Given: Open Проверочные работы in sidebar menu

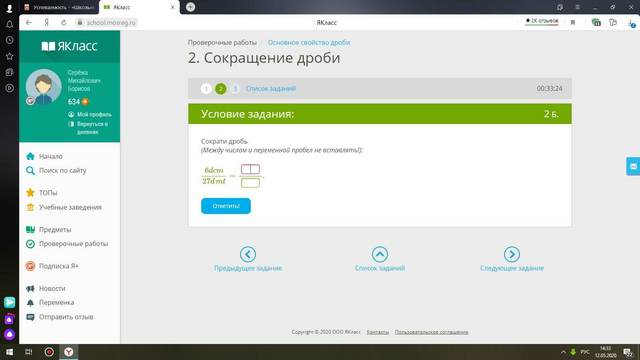Looking at the screenshot, I should pyautogui.click(x=73, y=244).
